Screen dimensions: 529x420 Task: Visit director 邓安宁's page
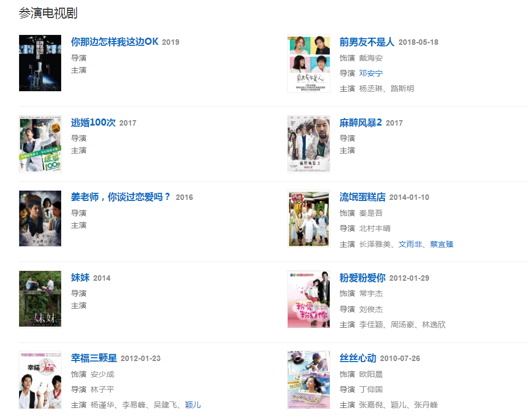pyautogui.click(x=371, y=73)
